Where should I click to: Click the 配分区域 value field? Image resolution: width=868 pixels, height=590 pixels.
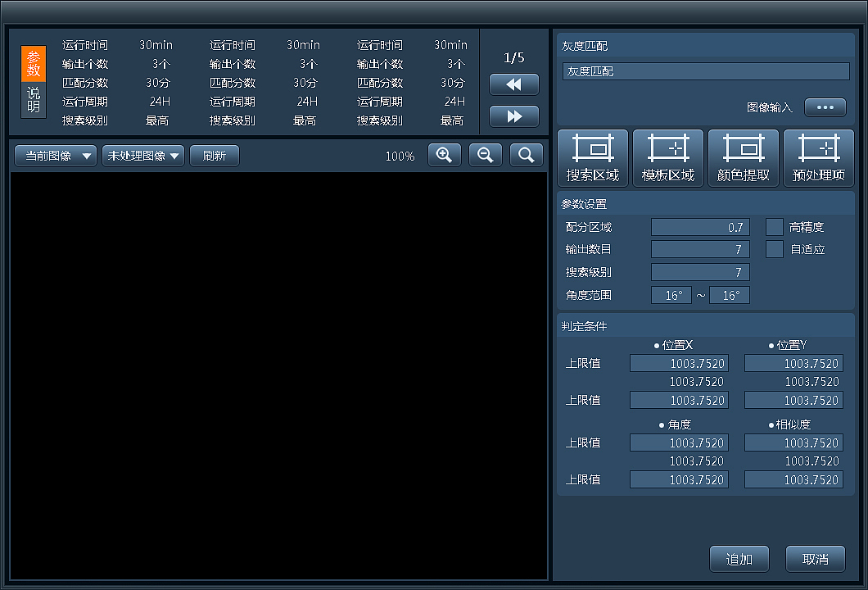(x=700, y=227)
